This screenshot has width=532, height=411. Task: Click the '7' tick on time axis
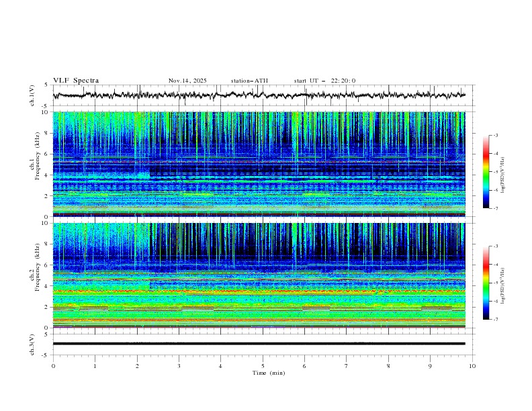(x=347, y=366)
